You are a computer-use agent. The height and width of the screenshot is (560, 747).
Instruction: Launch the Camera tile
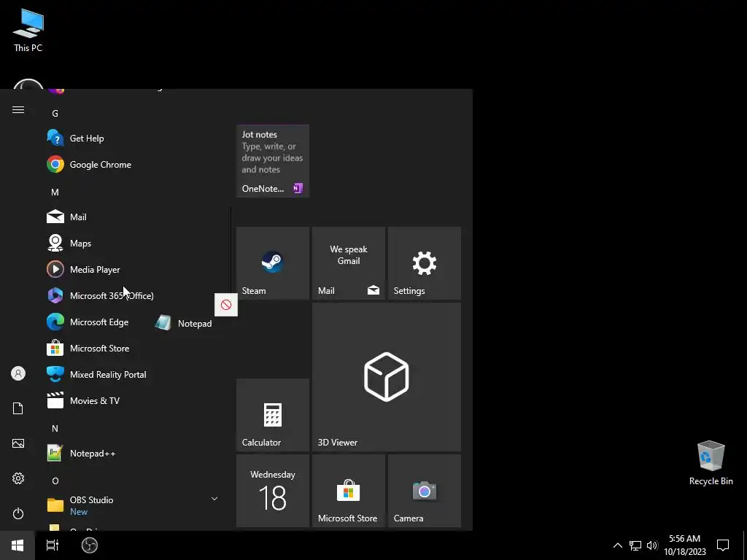tap(424, 491)
